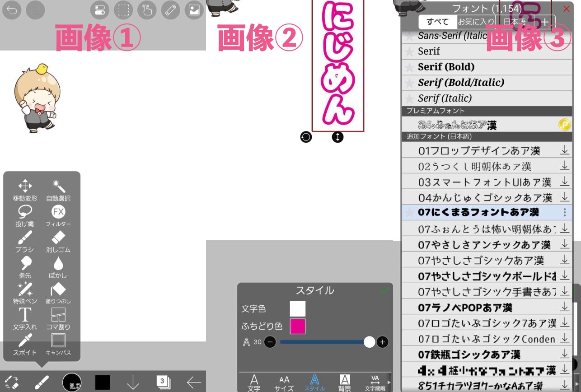
Task: Tap the paintbrush icon in bottom bar
Action: [x=42, y=382]
